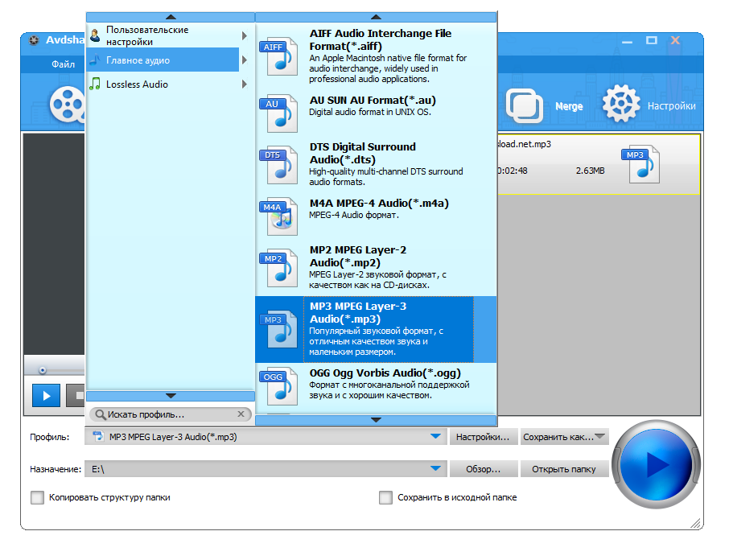Open the Файл menu
Viewport: 729px width, 560px height.
(x=64, y=64)
